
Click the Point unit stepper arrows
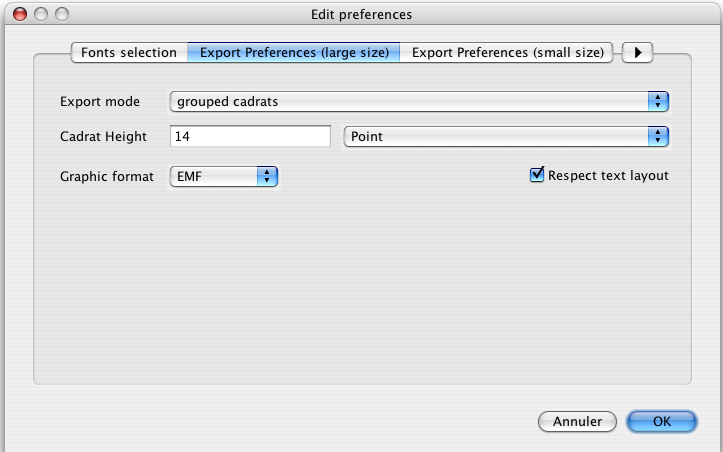[x=657, y=137]
